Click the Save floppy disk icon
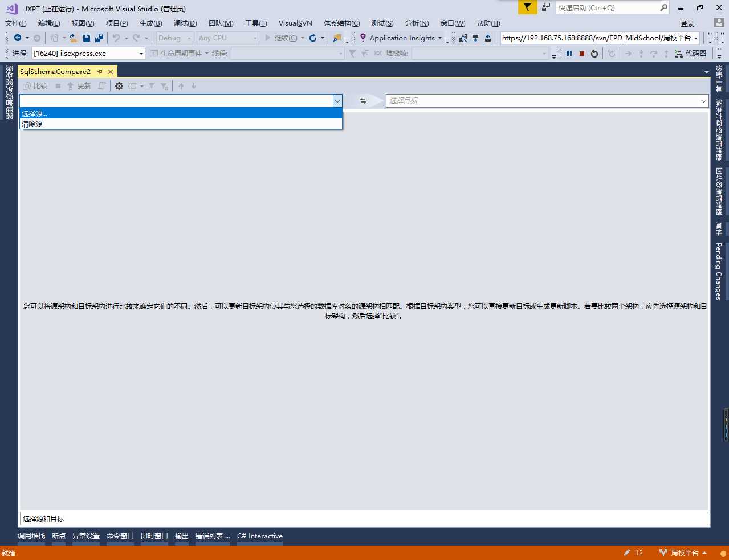The height and width of the screenshot is (560, 729). [x=87, y=38]
